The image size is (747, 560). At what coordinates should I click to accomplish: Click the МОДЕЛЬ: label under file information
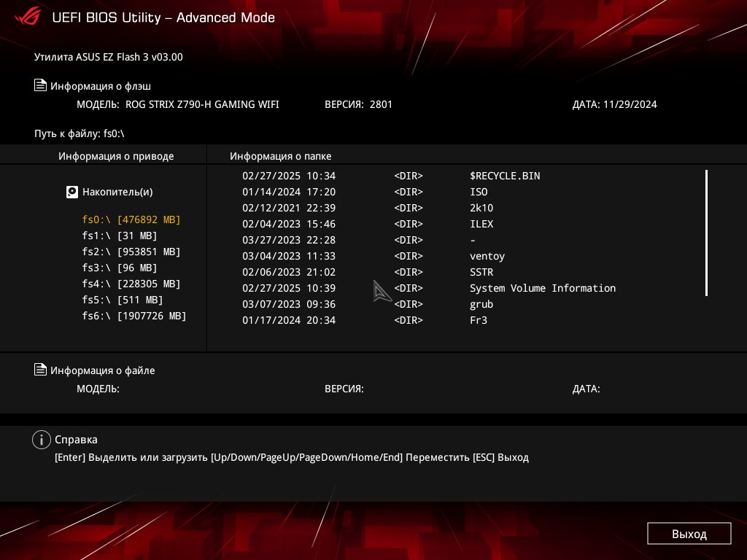pyautogui.click(x=98, y=389)
